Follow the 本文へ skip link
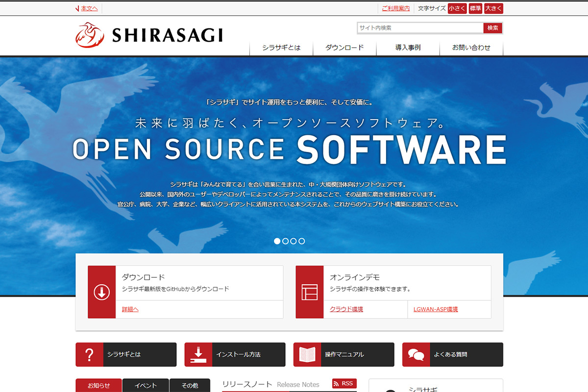 point(89,8)
